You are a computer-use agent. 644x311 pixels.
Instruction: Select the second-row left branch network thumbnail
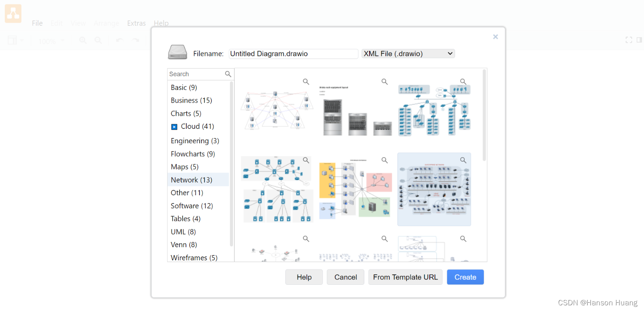tap(277, 189)
